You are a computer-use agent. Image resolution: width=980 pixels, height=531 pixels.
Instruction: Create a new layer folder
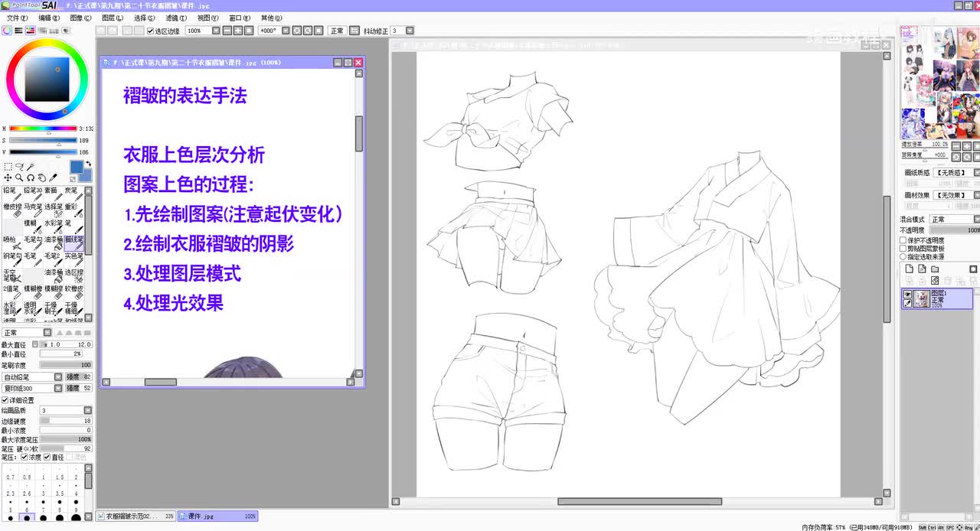[x=935, y=269]
